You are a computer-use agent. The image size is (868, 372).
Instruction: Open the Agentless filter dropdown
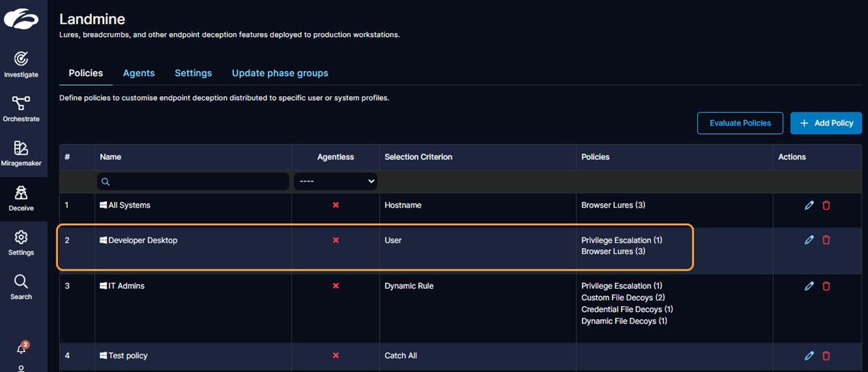pyautogui.click(x=336, y=182)
